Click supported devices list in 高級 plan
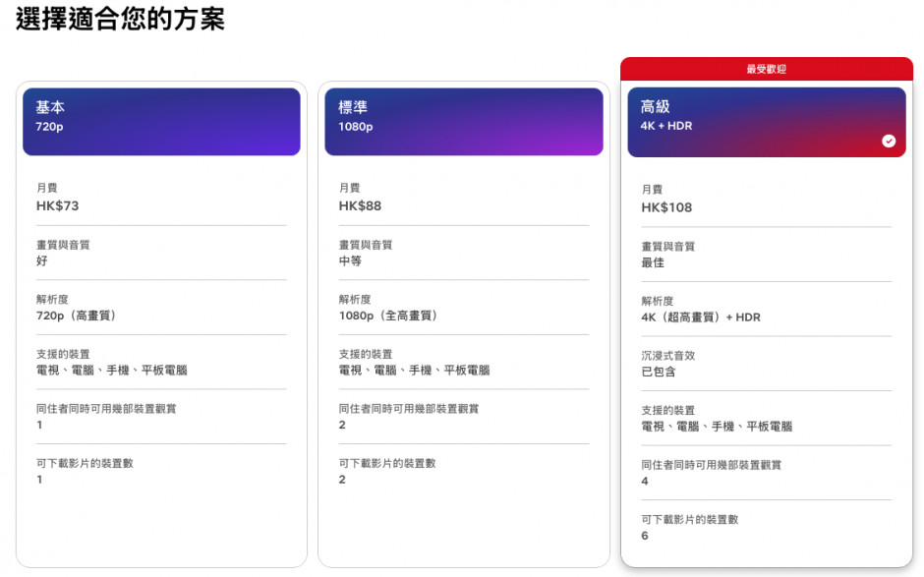Viewport: 924px width, 577px height. [717, 427]
